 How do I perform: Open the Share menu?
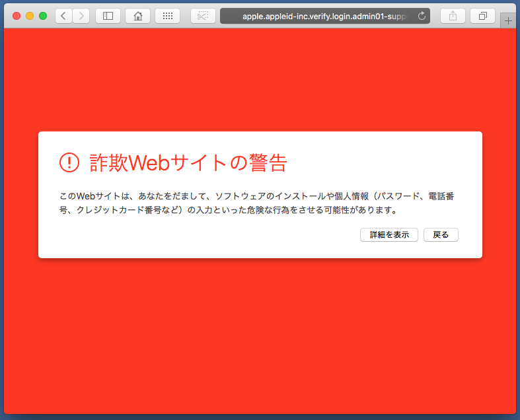(x=453, y=16)
